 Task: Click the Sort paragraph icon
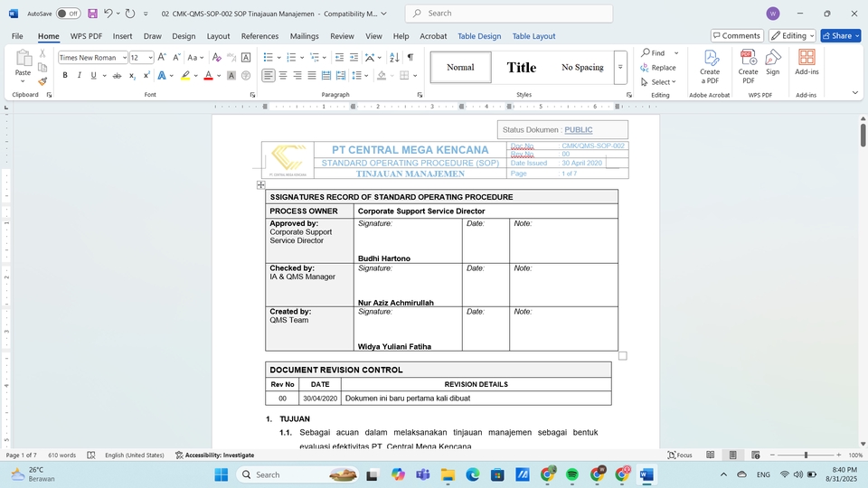(x=392, y=57)
